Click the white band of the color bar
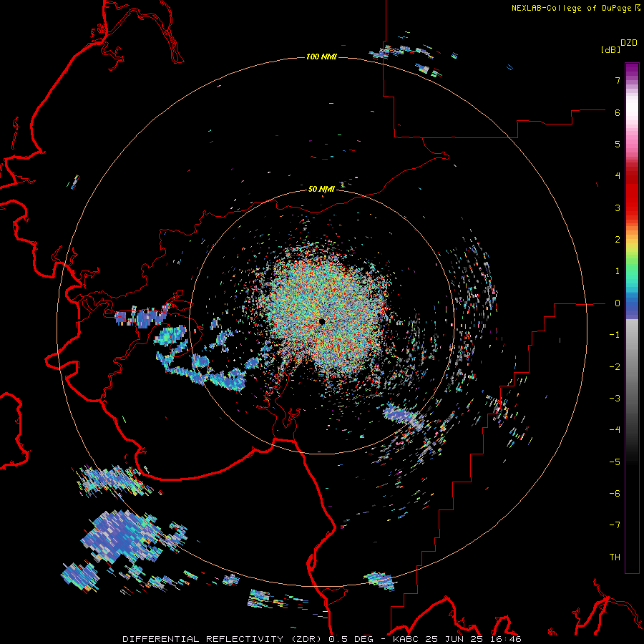The width and height of the screenshot is (644, 644). 632,107
